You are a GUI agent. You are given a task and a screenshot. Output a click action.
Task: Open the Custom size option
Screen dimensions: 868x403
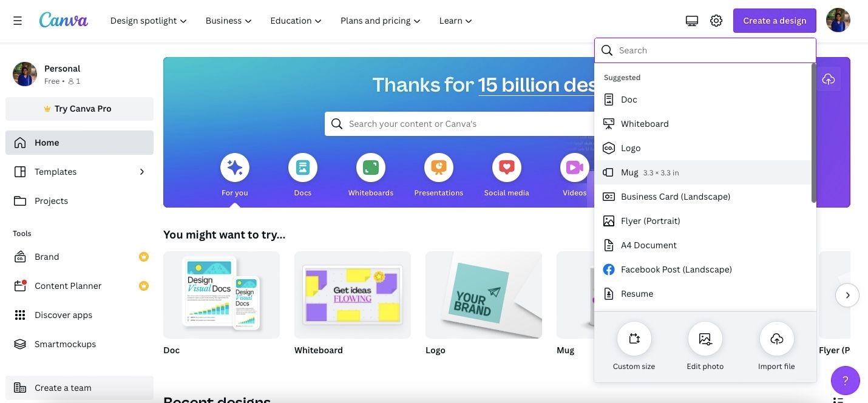pos(634,339)
